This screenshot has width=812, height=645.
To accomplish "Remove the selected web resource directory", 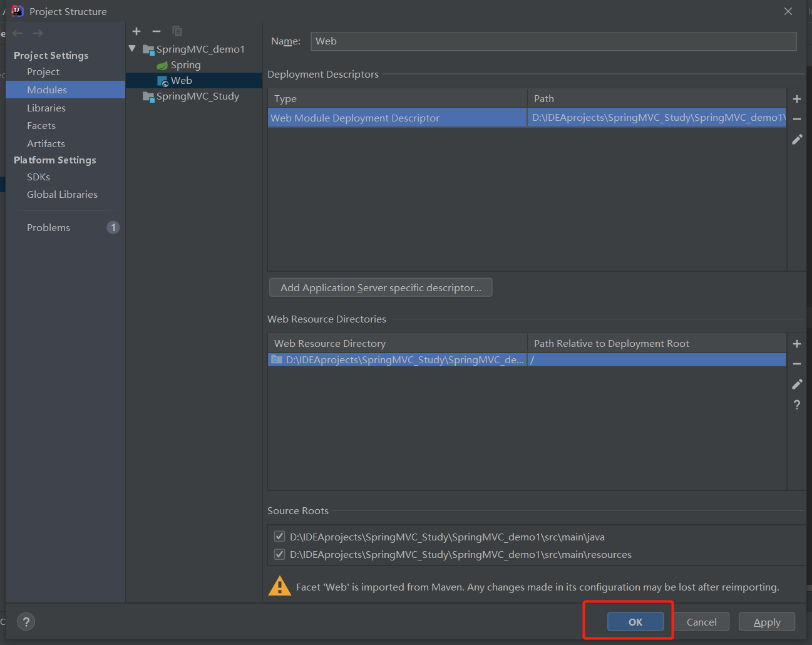I will (x=797, y=364).
